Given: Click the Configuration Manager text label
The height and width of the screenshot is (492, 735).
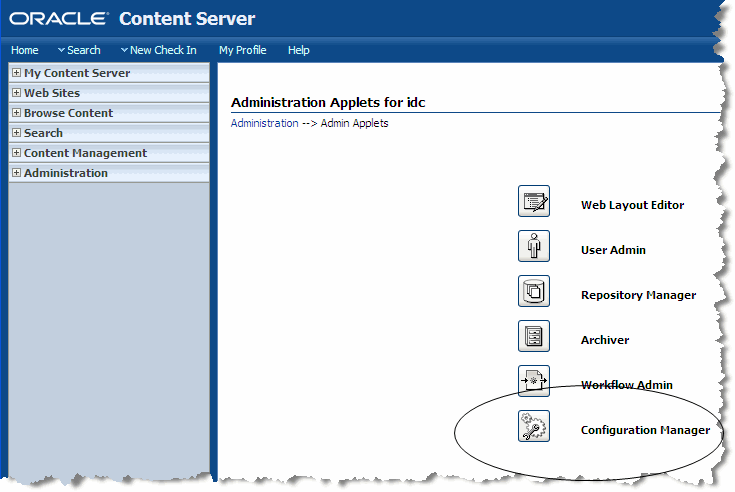Looking at the screenshot, I should [645, 430].
